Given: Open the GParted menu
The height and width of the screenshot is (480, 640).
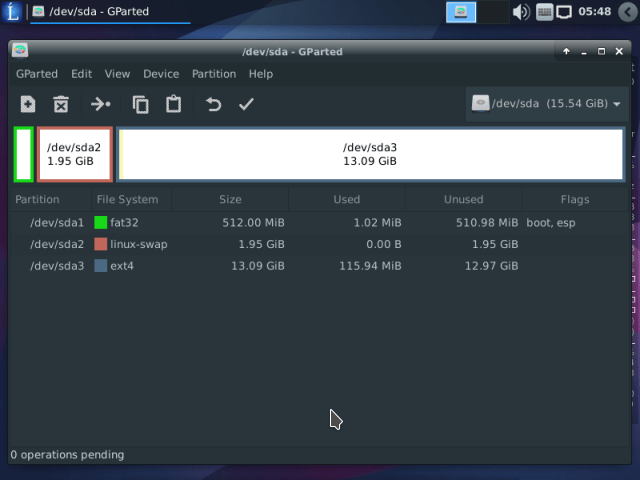Looking at the screenshot, I should pos(37,74).
